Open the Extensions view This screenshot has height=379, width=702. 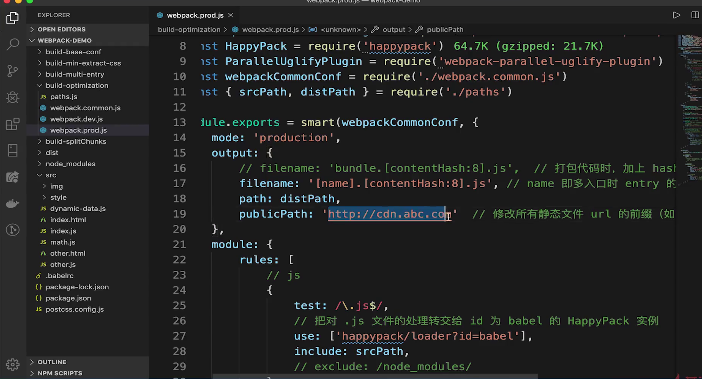13,124
